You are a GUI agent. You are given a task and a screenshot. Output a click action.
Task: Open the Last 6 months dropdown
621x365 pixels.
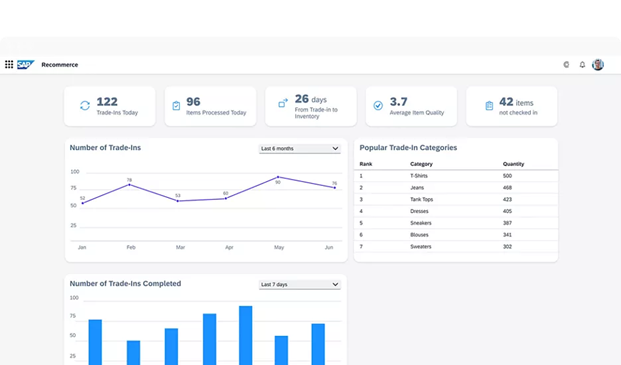300,148
